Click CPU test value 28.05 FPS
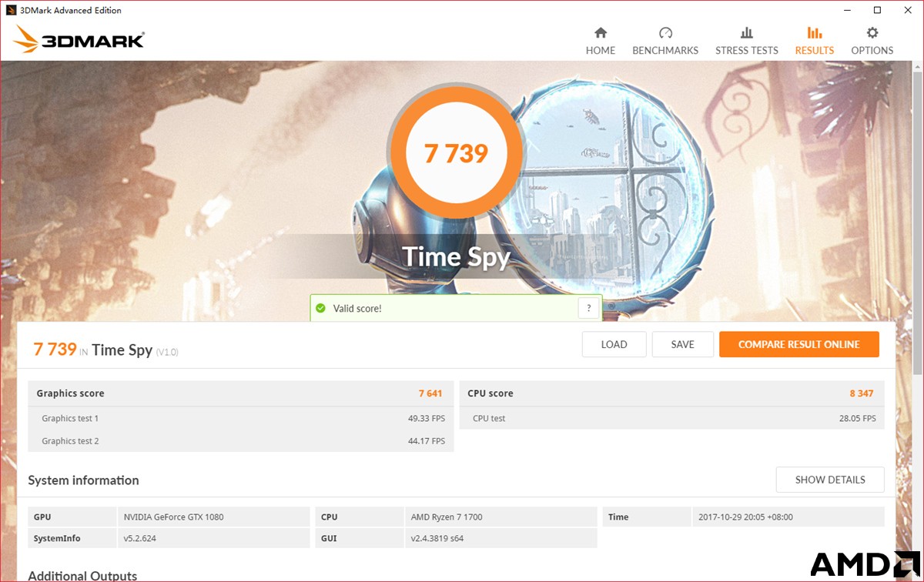This screenshot has height=582, width=924. click(857, 418)
